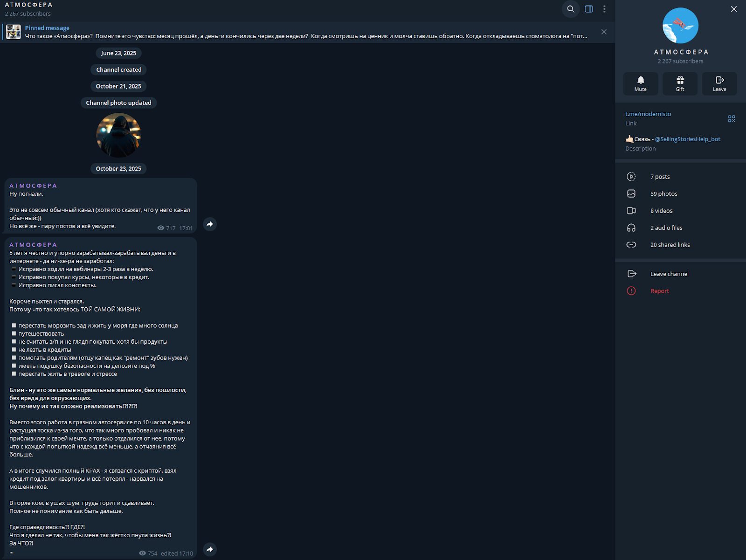Click the 'Channel photo updated' service message

[x=119, y=103]
